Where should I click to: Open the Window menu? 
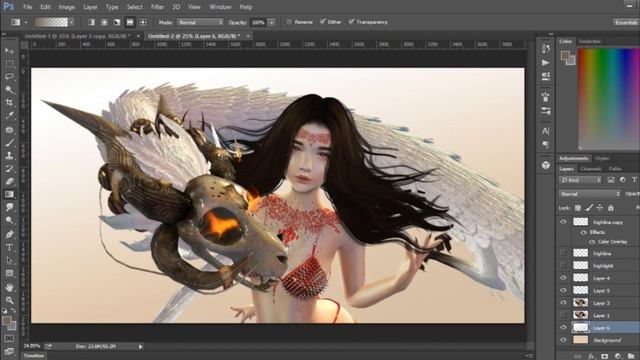tap(220, 7)
